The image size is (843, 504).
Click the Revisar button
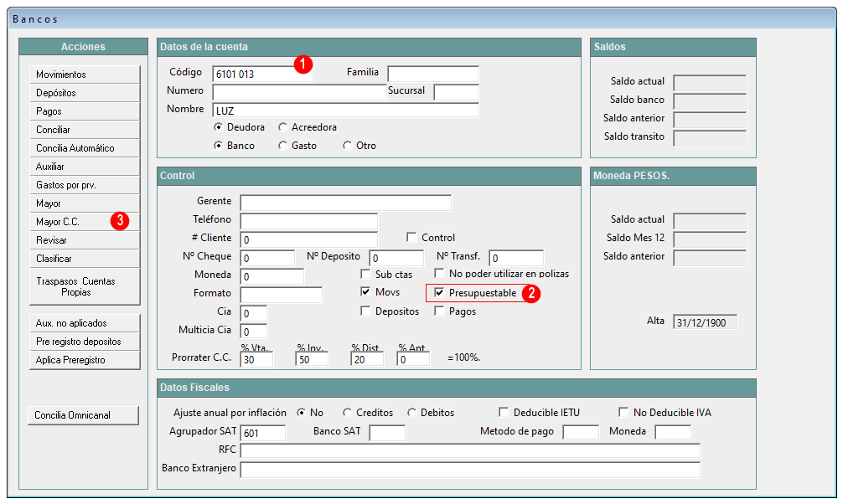click(x=85, y=240)
